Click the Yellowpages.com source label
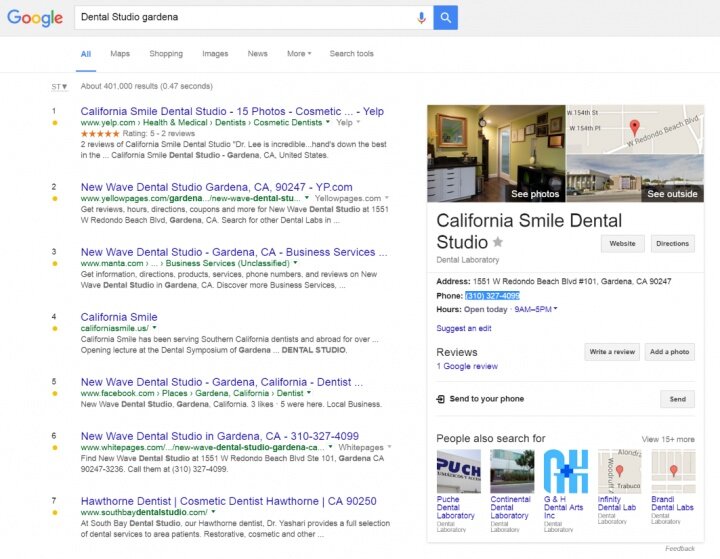 point(348,198)
